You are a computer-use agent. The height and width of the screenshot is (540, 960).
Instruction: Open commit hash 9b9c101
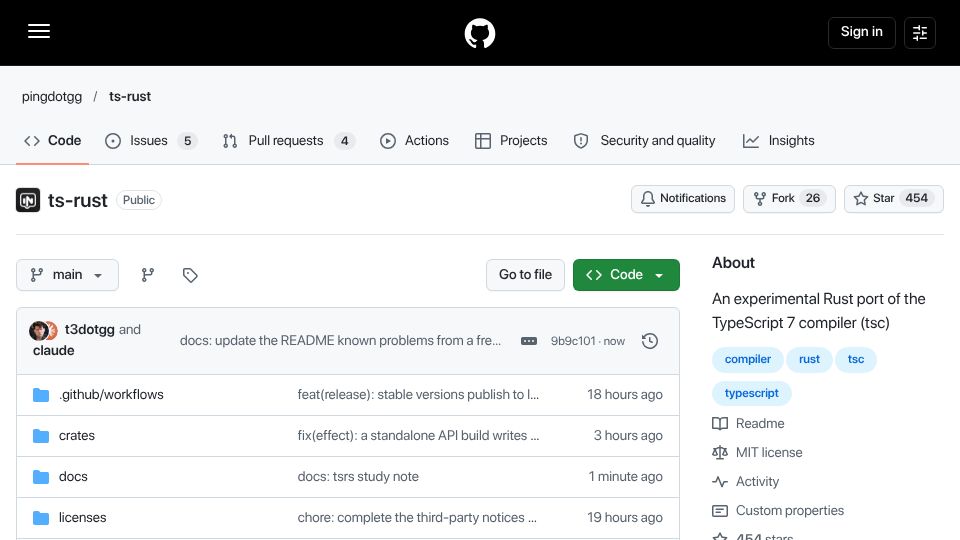point(573,341)
